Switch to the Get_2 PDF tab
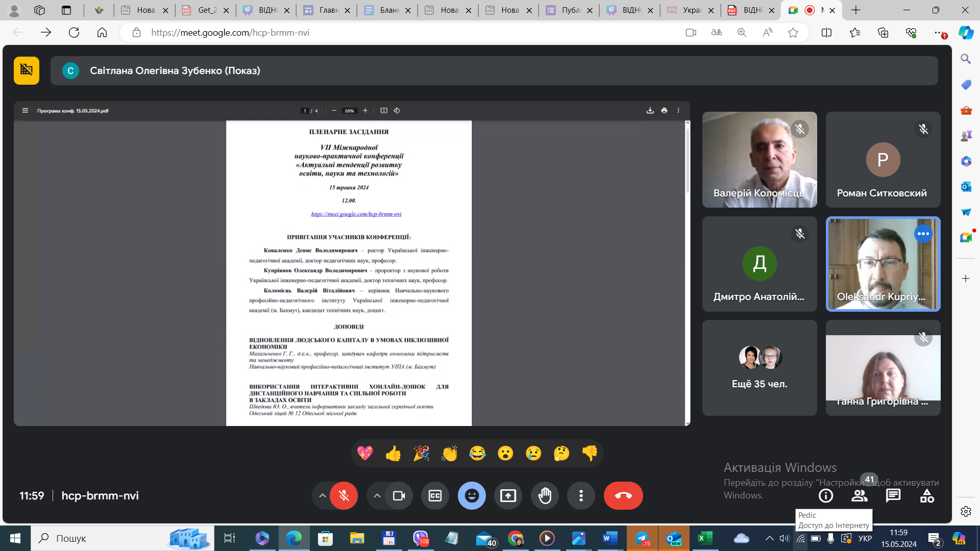The image size is (980, 551). pyautogui.click(x=206, y=10)
